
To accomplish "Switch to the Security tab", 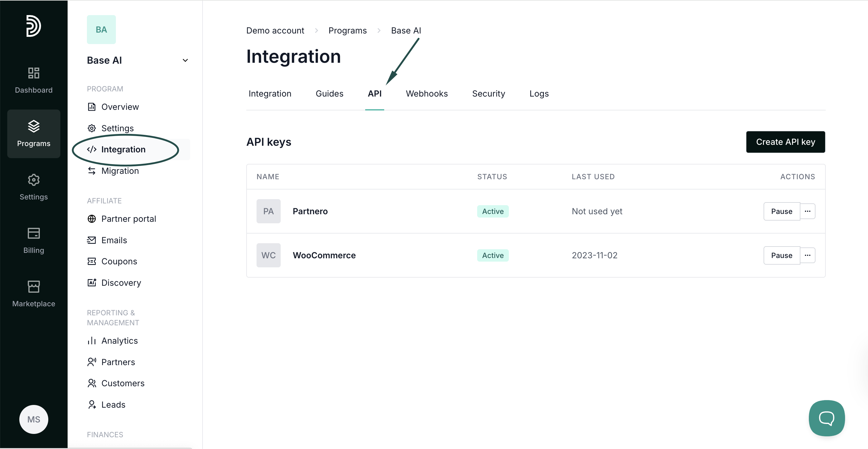I will pos(488,94).
